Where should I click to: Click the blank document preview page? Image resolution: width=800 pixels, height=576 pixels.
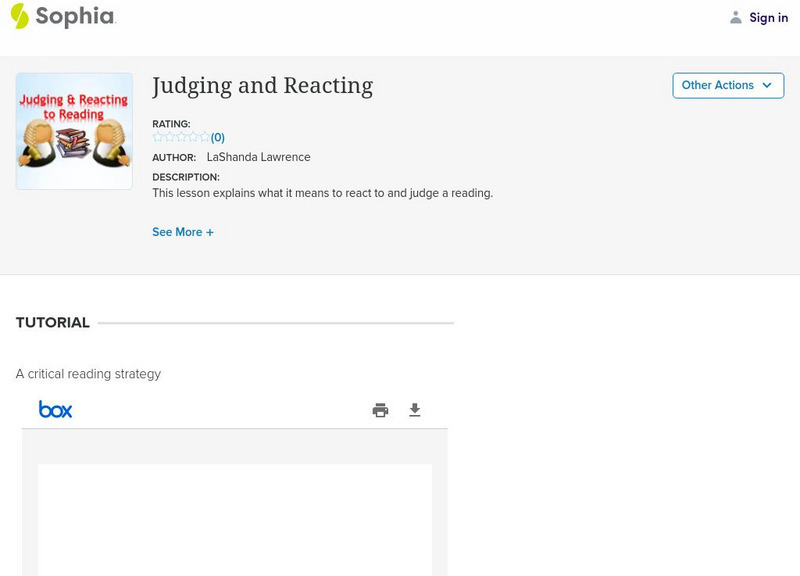(x=235, y=518)
